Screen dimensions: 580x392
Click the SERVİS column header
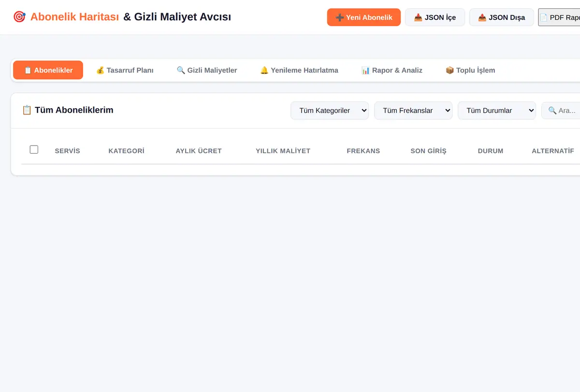68,151
